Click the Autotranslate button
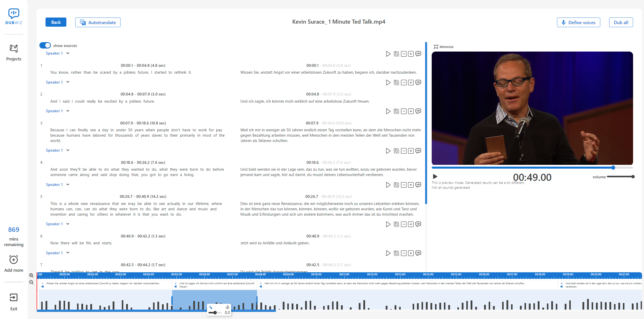The image size is (644, 319). tap(98, 22)
